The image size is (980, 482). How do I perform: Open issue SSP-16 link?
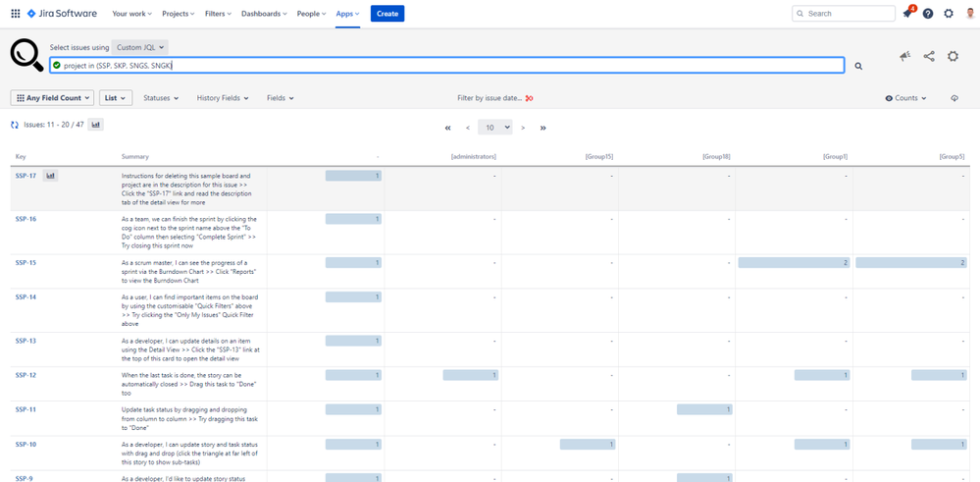pyautogui.click(x=26, y=219)
